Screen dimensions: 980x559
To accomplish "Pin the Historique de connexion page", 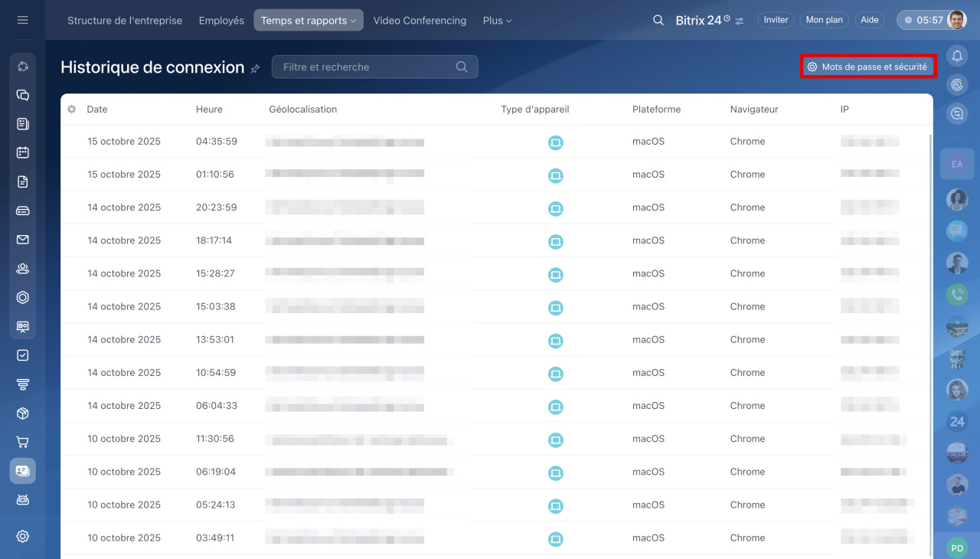I will click(x=255, y=68).
